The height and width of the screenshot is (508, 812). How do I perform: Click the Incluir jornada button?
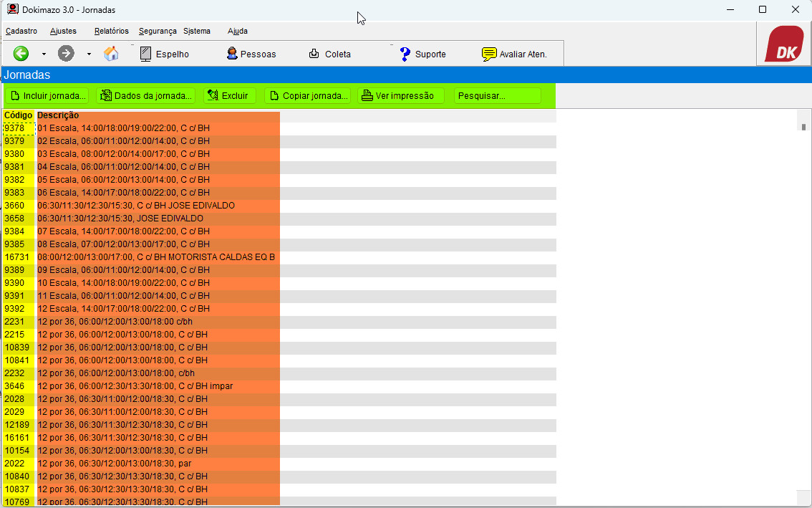(x=47, y=95)
